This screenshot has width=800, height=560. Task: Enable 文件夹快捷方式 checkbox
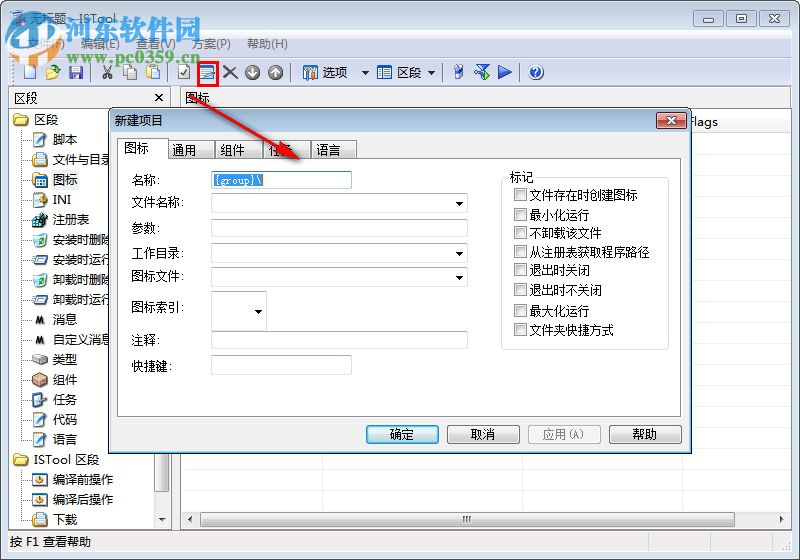click(x=520, y=330)
